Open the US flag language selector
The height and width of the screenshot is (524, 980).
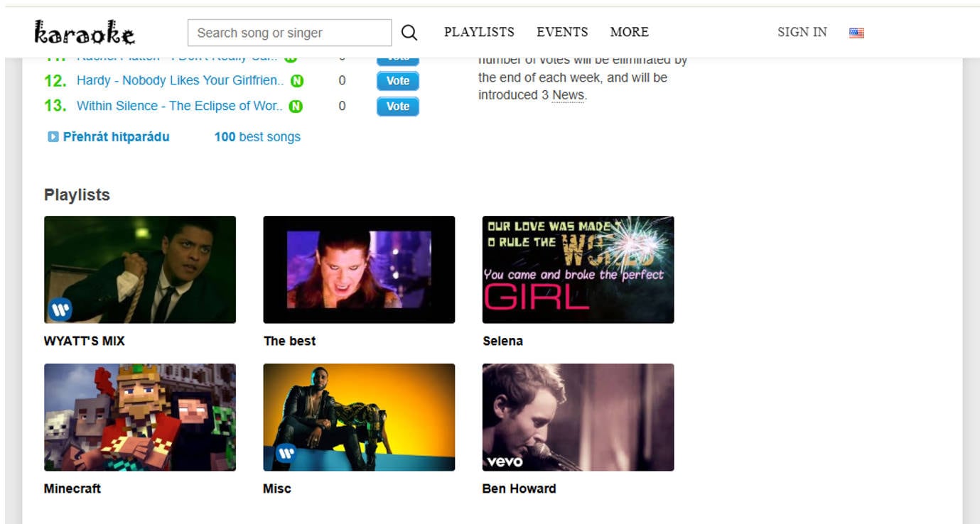[x=856, y=33]
